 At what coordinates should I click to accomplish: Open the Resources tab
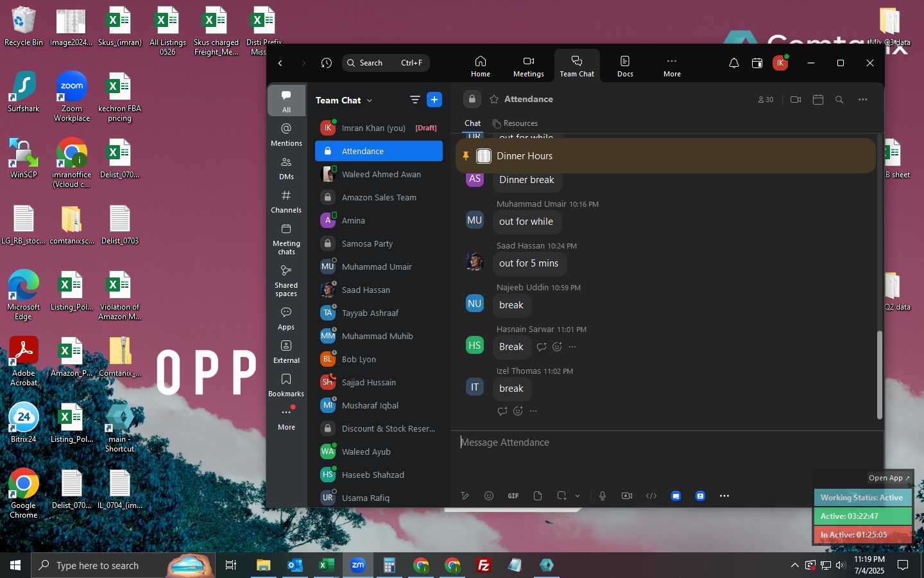click(x=515, y=123)
